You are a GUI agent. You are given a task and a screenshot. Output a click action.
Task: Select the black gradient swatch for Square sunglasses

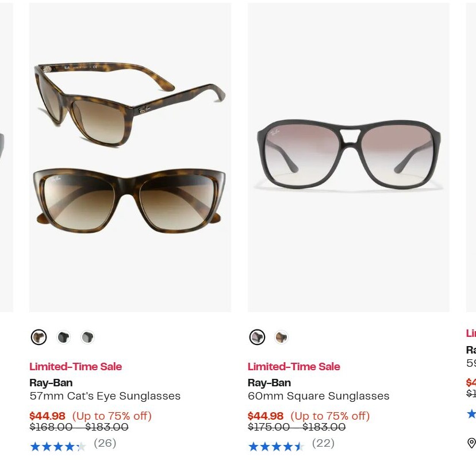pos(257,337)
